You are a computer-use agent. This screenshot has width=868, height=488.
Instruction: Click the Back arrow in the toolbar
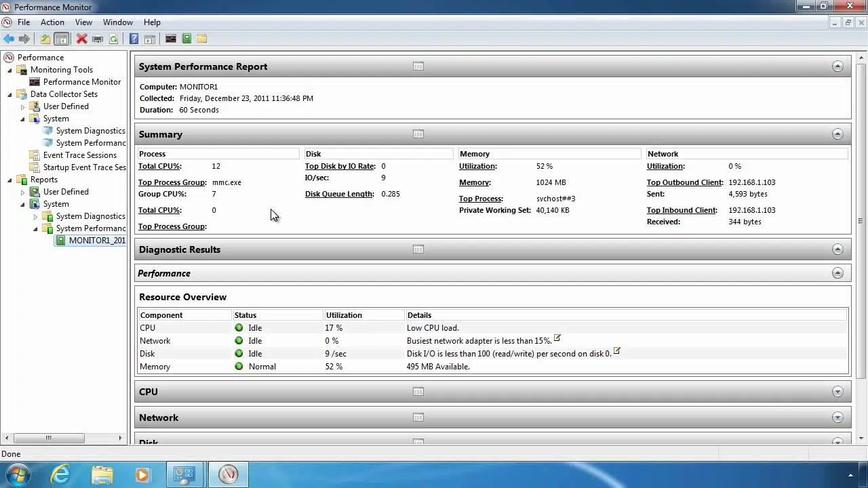pyautogui.click(x=9, y=39)
